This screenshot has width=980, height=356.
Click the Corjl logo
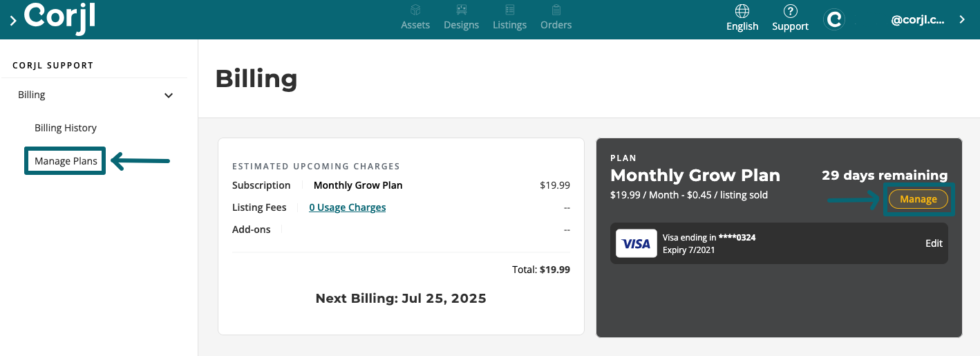pos(59,18)
